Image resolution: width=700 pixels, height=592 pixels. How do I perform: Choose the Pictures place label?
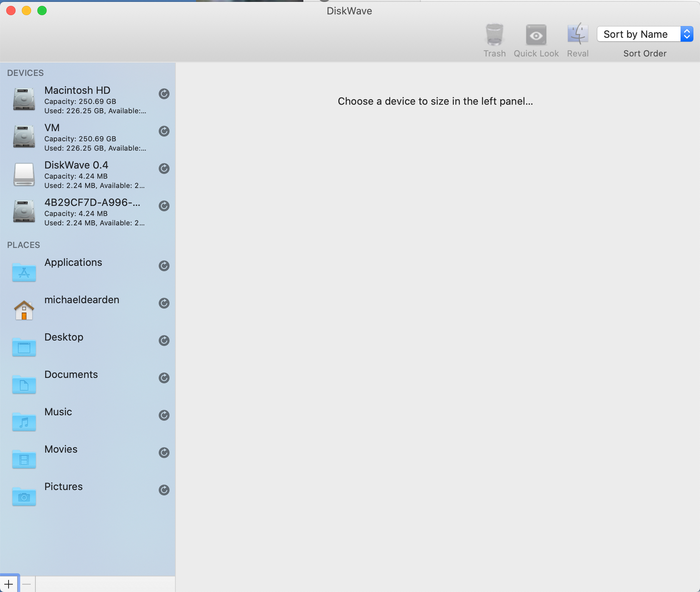(x=63, y=487)
